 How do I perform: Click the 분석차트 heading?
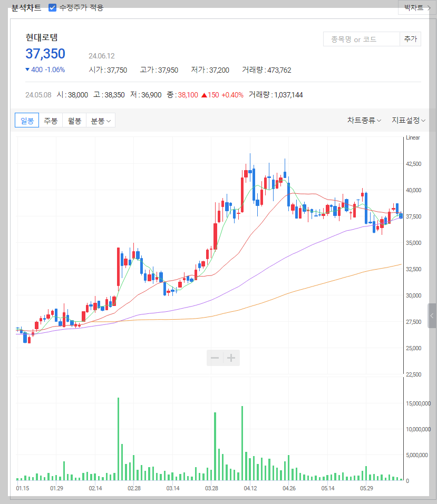[x=26, y=8]
